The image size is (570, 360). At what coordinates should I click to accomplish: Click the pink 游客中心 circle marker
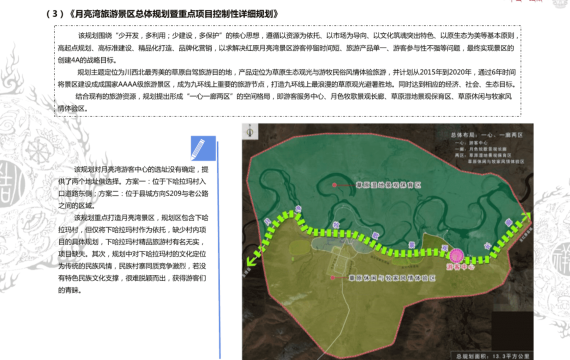[456, 256]
